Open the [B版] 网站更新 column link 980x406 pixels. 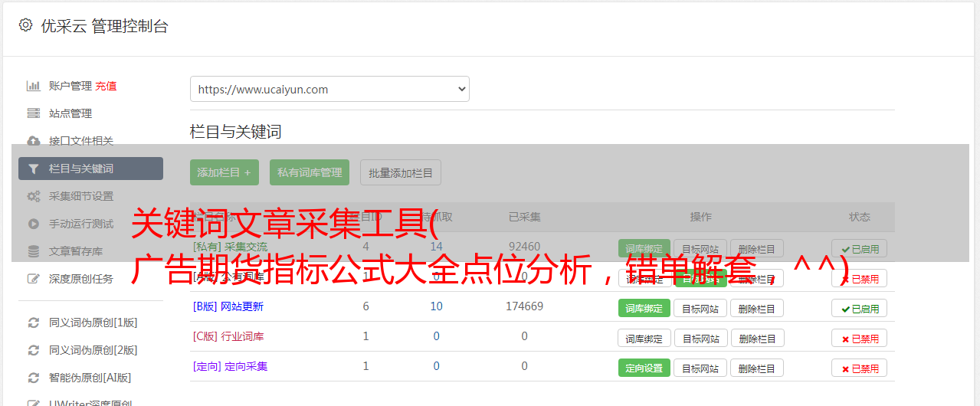click(x=228, y=306)
